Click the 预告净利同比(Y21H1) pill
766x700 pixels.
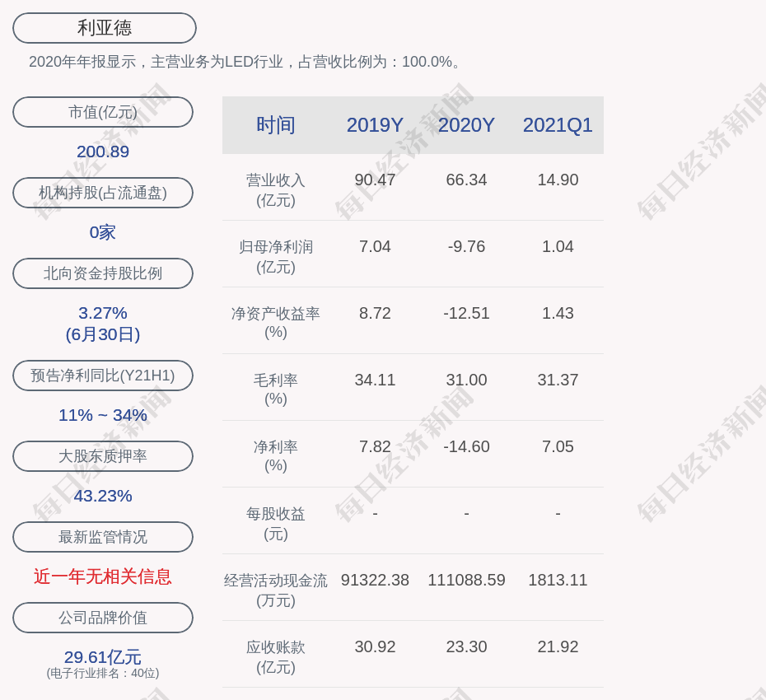(x=103, y=376)
